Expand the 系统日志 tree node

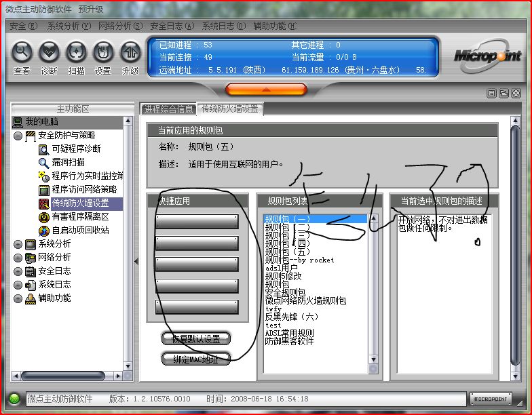[x=18, y=285]
